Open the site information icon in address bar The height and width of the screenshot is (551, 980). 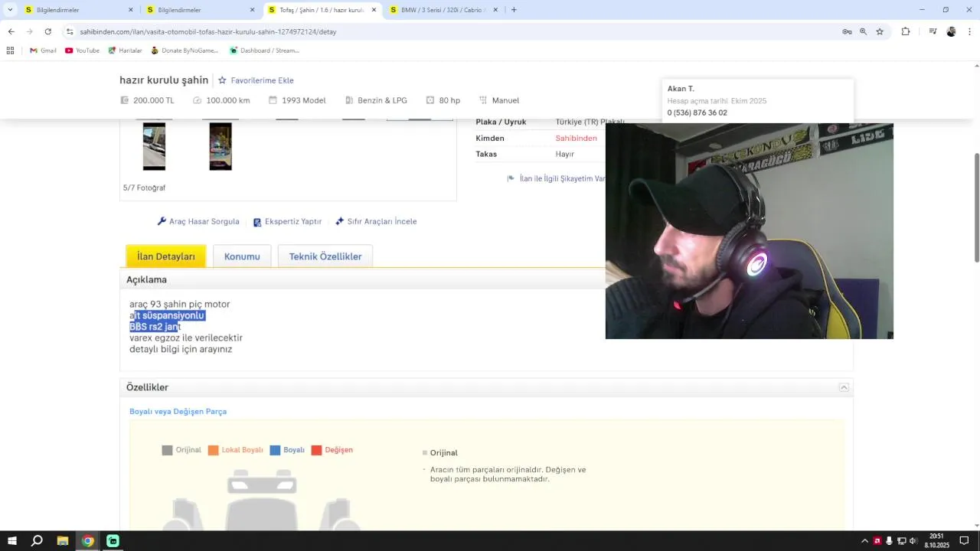pyautogui.click(x=70, y=31)
